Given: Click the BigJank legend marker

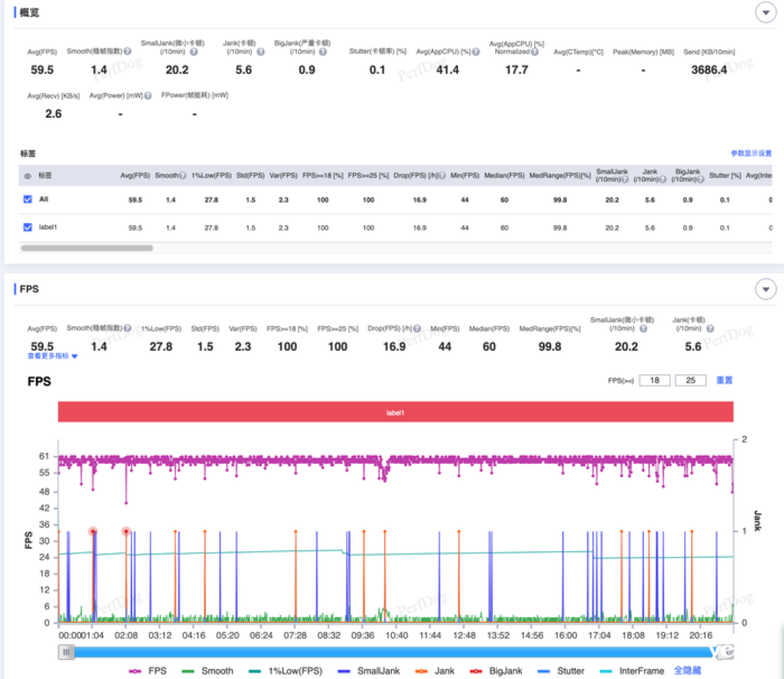Looking at the screenshot, I should coord(476,671).
